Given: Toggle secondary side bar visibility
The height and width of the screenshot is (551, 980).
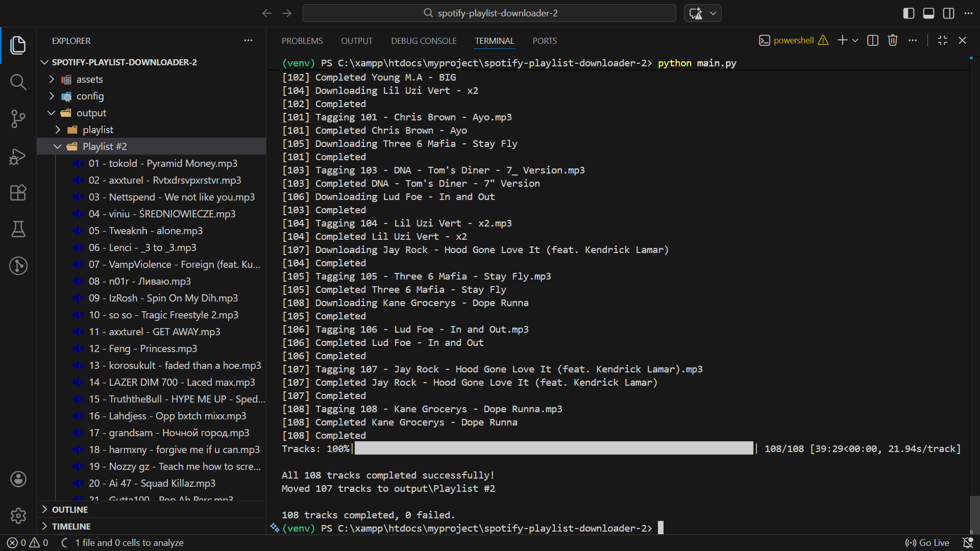Looking at the screenshot, I should [x=948, y=13].
